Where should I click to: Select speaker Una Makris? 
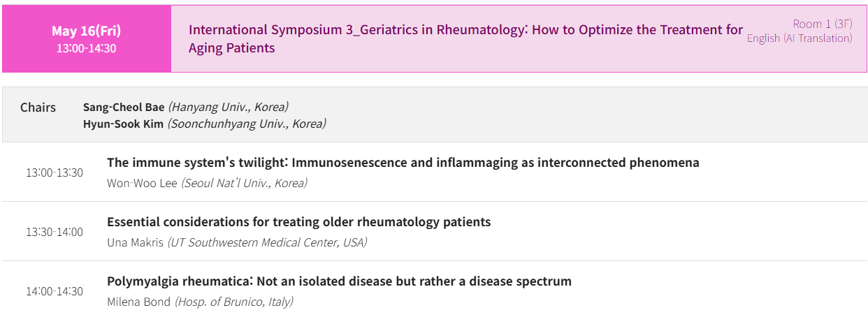click(136, 242)
